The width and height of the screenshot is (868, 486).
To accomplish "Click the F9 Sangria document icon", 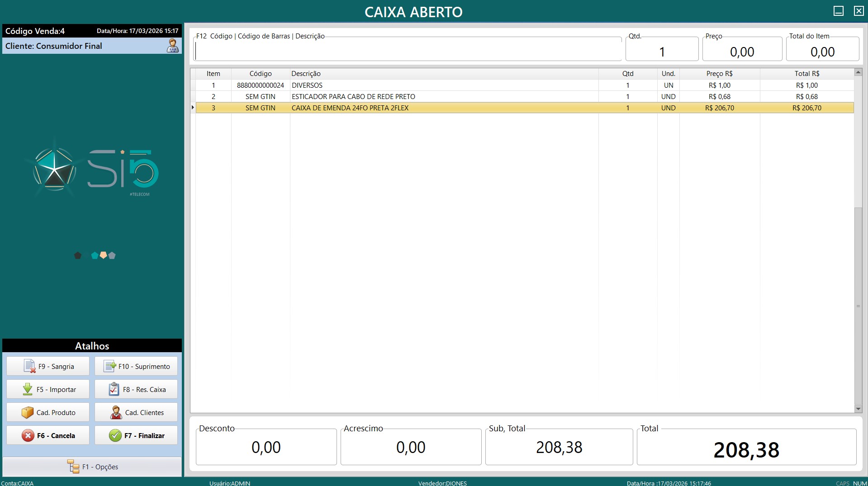I will [x=29, y=366].
